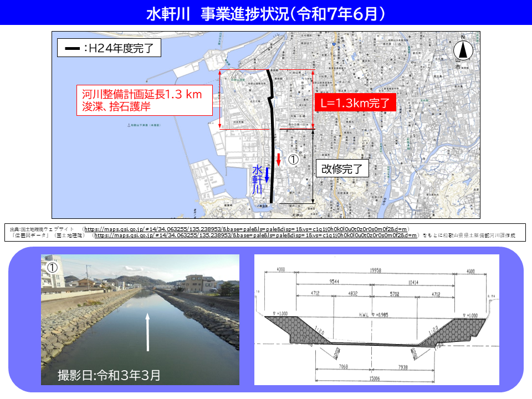
Task: Click the H24年度完了 legend box
Action: click(109, 49)
